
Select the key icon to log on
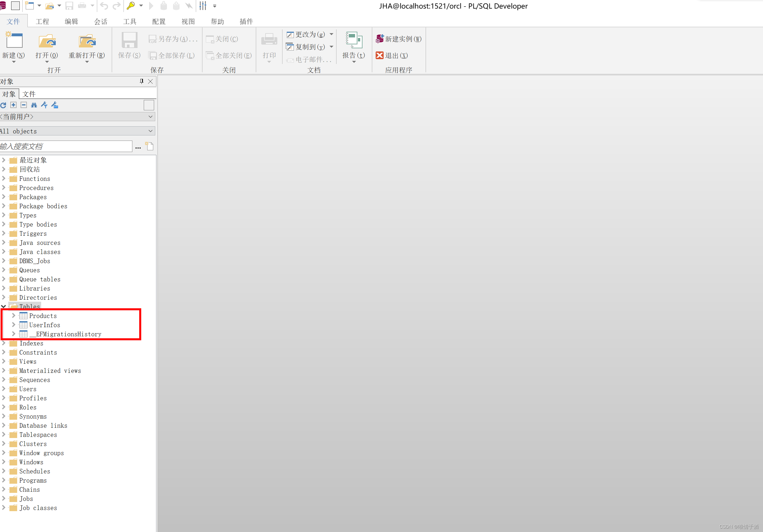pyautogui.click(x=131, y=6)
